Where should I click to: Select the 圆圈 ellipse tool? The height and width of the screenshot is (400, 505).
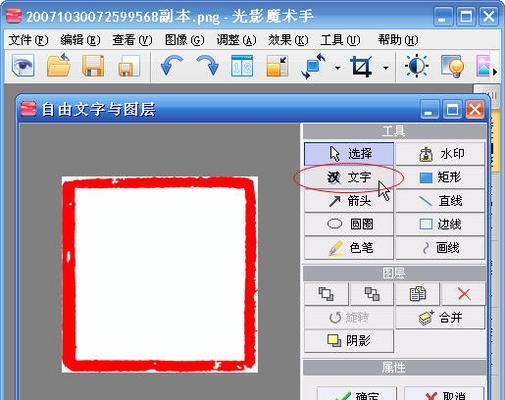349,224
